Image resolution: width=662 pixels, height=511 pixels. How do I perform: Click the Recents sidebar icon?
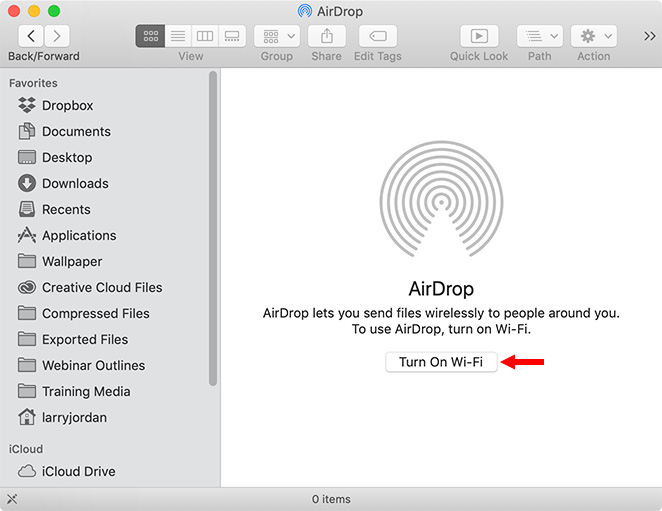[x=27, y=209]
